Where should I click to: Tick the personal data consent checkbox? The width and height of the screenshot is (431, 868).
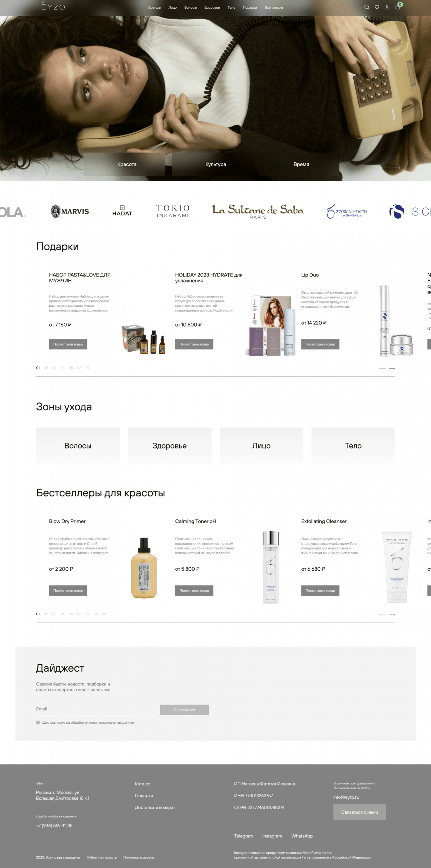click(38, 722)
